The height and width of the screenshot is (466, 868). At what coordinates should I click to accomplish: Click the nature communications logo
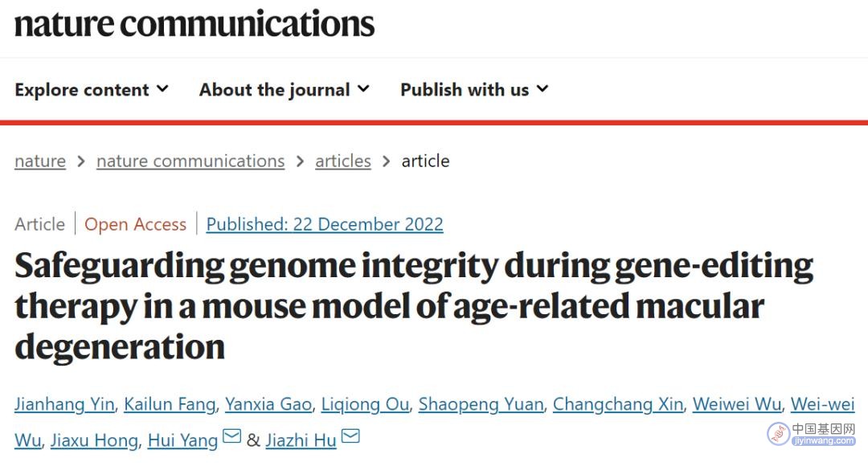(x=194, y=24)
